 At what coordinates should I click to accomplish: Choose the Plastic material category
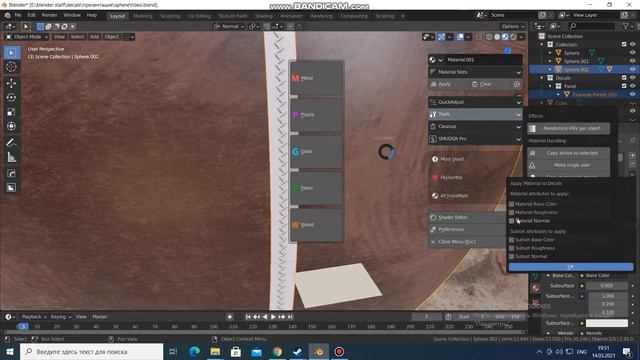tap(316, 115)
